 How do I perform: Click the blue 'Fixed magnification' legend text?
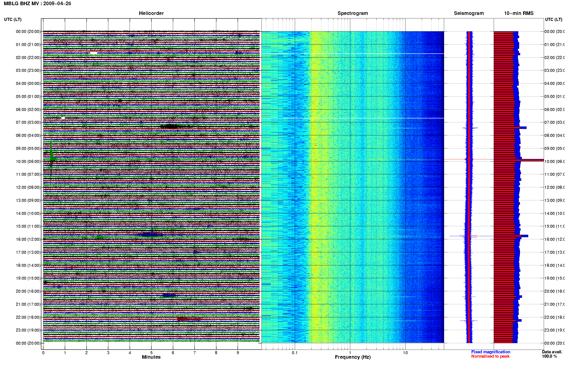pos(491,352)
